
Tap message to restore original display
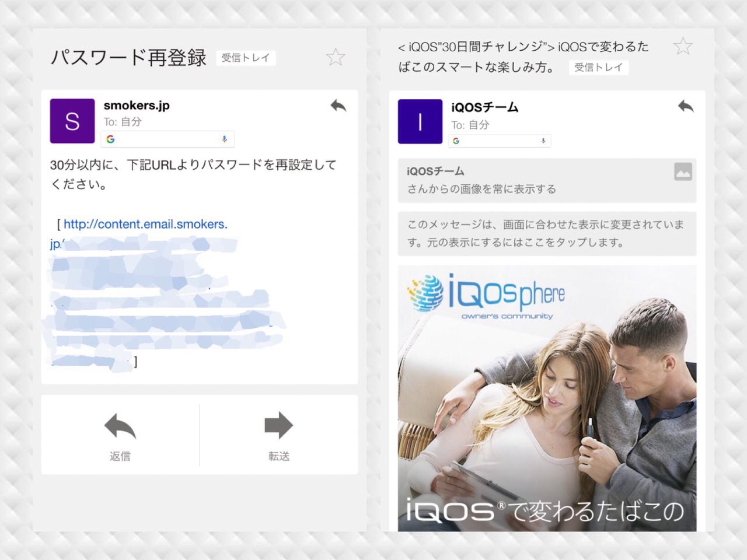point(547,233)
